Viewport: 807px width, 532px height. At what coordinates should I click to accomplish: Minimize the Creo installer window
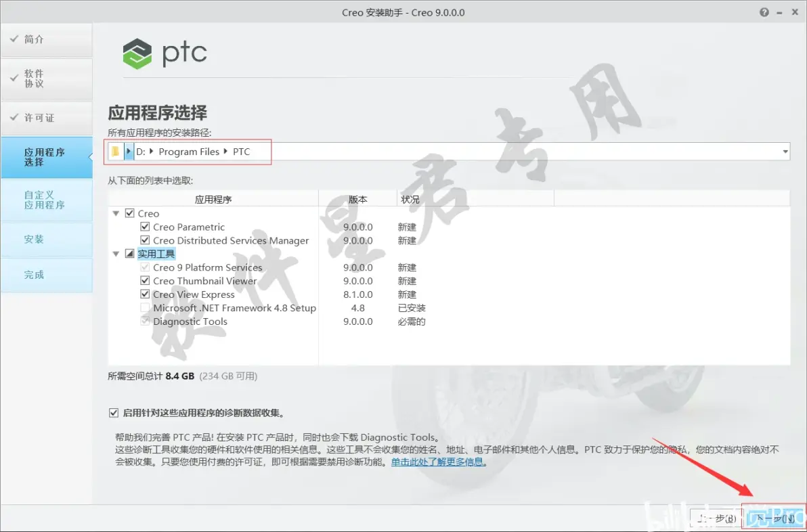pos(780,12)
